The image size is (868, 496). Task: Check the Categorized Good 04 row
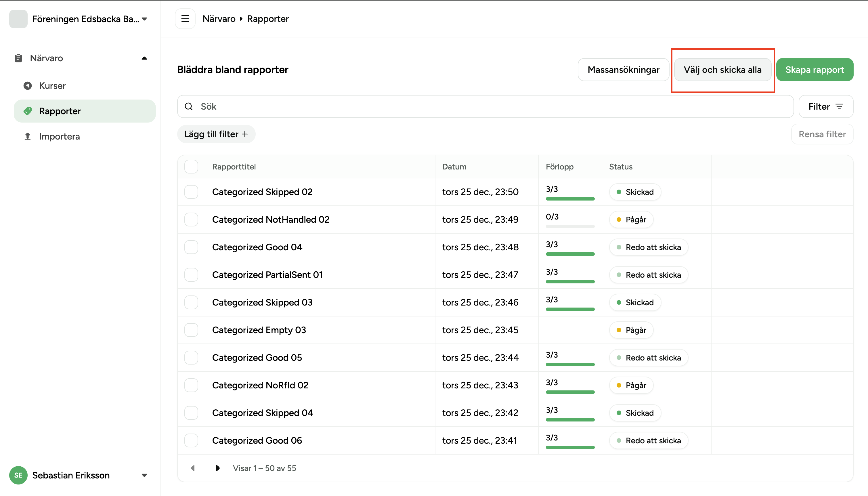tap(191, 247)
